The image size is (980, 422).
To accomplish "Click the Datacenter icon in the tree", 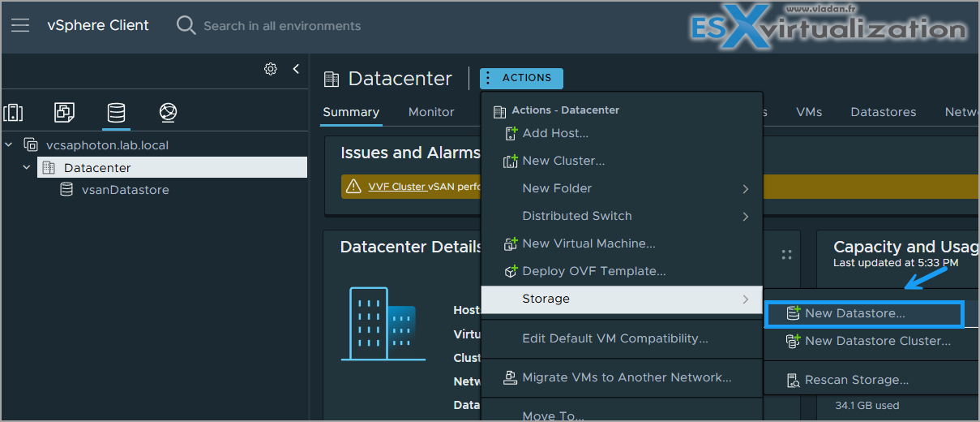I will tap(49, 168).
